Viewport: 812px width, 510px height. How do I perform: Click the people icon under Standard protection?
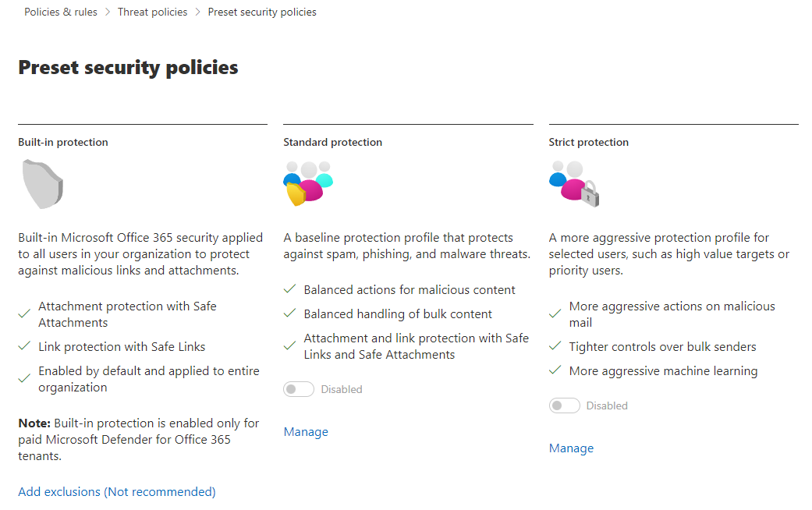(307, 182)
